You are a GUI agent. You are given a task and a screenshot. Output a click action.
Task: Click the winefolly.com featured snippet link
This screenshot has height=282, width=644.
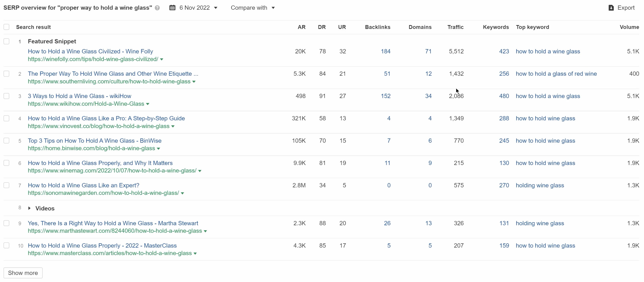[x=90, y=51]
